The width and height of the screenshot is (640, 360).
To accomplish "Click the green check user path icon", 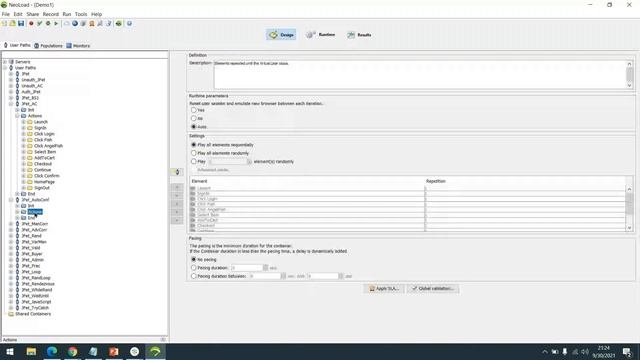I will [40, 24].
